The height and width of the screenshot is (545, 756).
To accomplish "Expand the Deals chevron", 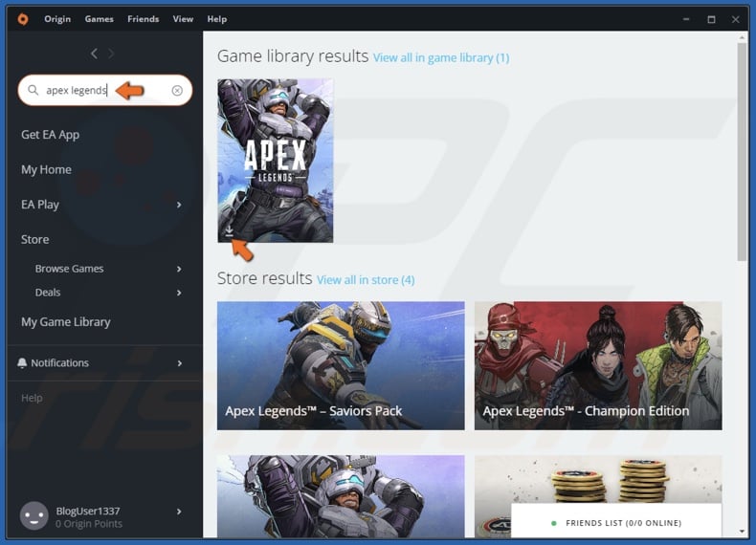I will (x=179, y=293).
